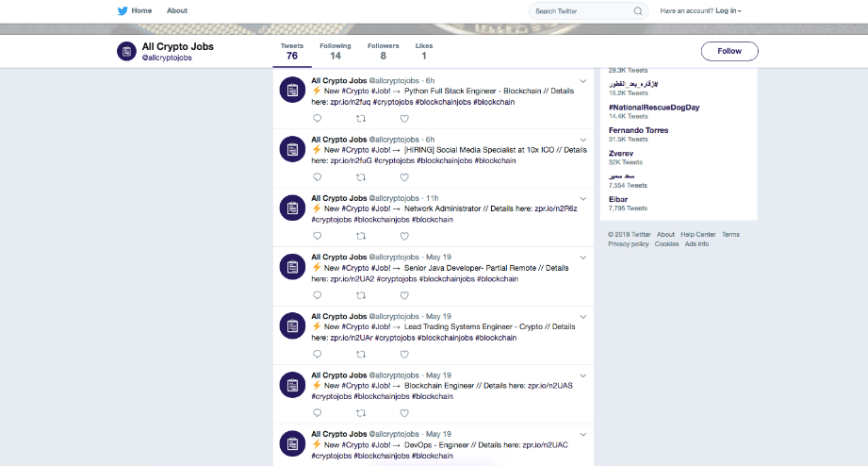Open options chevron on Python Full Stack tweet
The image size is (868, 466).
tap(583, 81)
